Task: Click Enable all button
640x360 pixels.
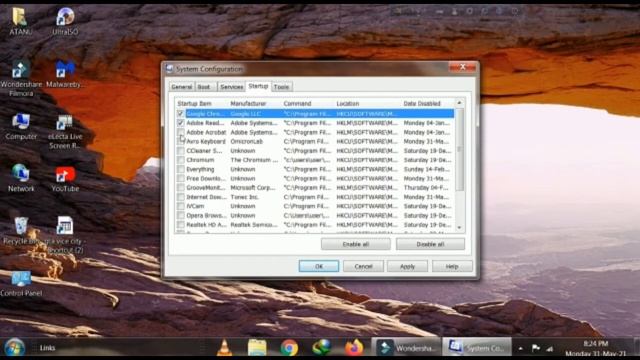Action: tap(356, 244)
